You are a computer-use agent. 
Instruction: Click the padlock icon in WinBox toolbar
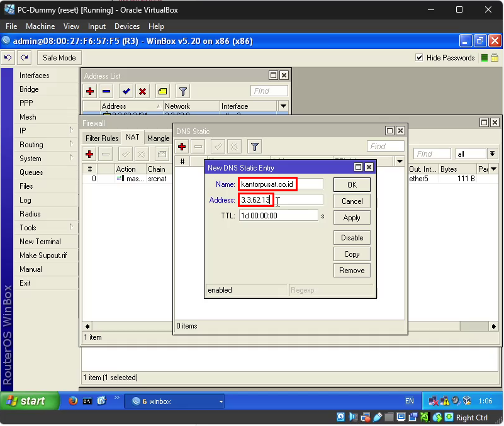[x=495, y=57]
